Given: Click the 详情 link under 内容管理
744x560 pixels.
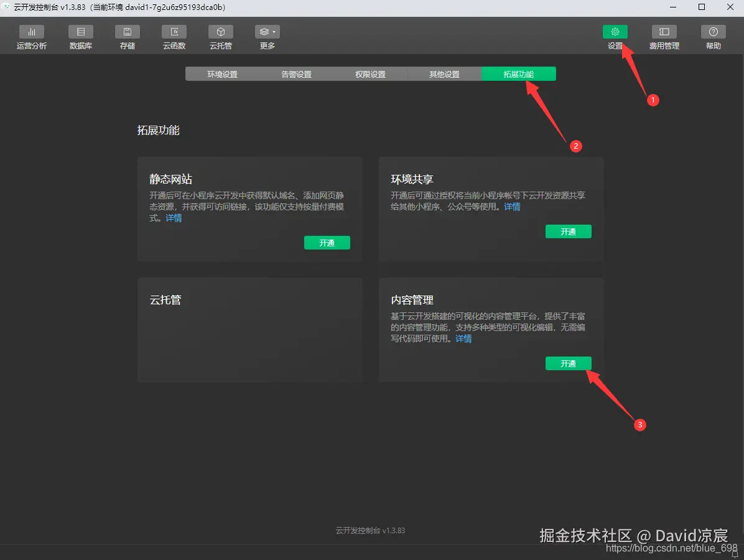Looking at the screenshot, I should pos(463,338).
